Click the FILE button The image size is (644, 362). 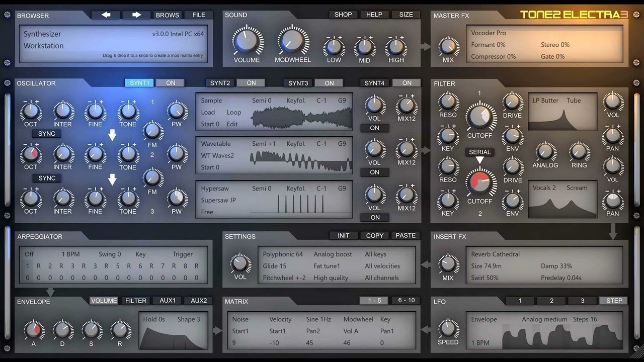pos(199,15)
